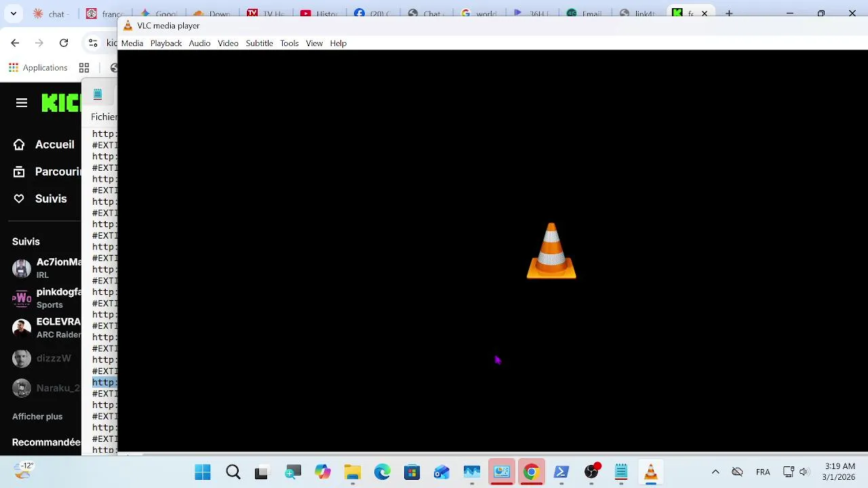Go to Accueil on Kick sidebar
Screen dimensions: 868x488
pyautogui.click(x=44, y=144)
